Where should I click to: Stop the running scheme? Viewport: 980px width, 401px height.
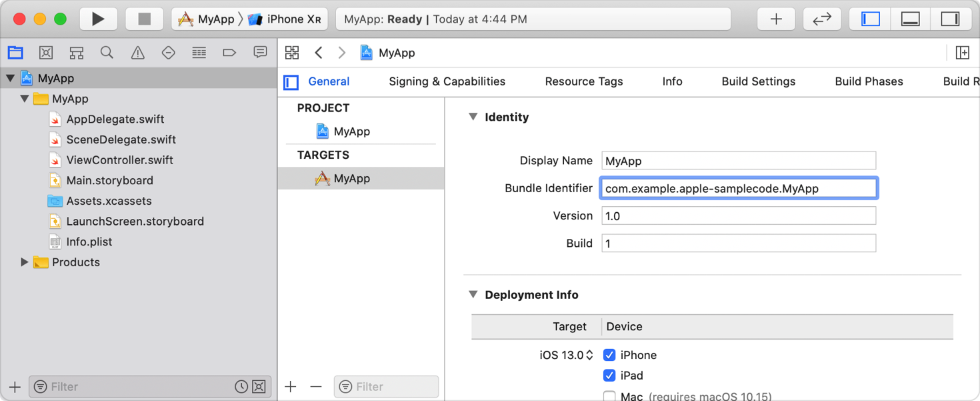[144, 19]
